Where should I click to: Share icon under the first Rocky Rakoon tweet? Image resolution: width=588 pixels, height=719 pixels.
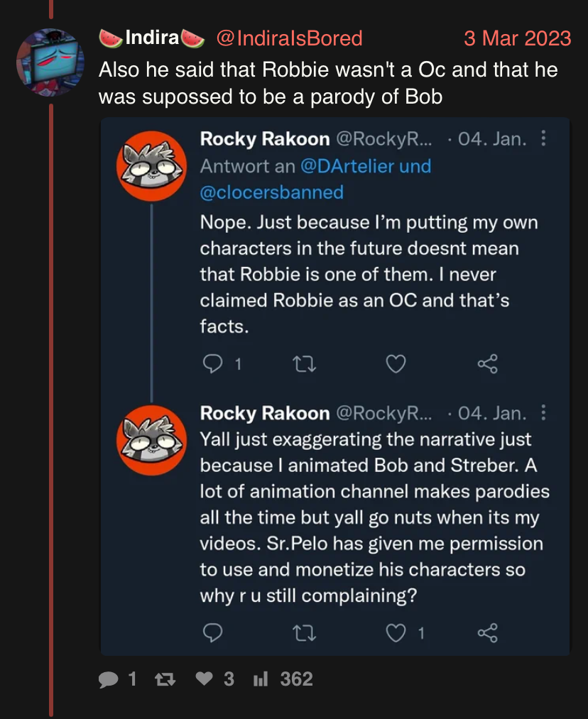click(488, 364)
